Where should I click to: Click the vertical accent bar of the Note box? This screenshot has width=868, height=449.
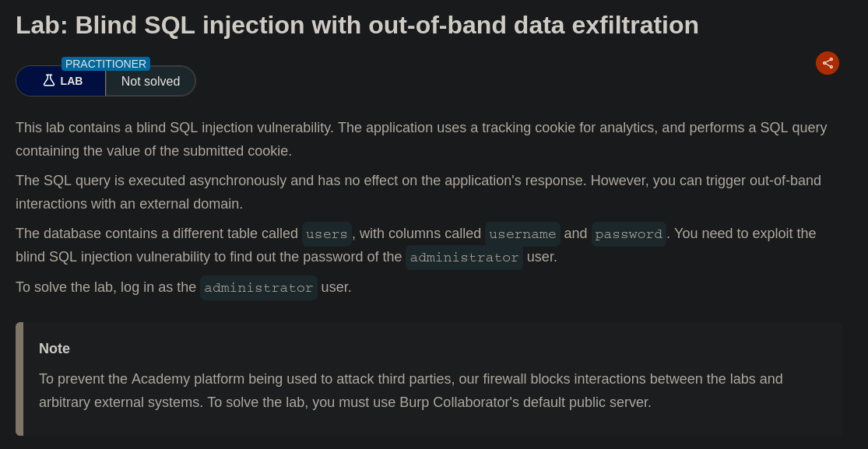pos(19,379)
